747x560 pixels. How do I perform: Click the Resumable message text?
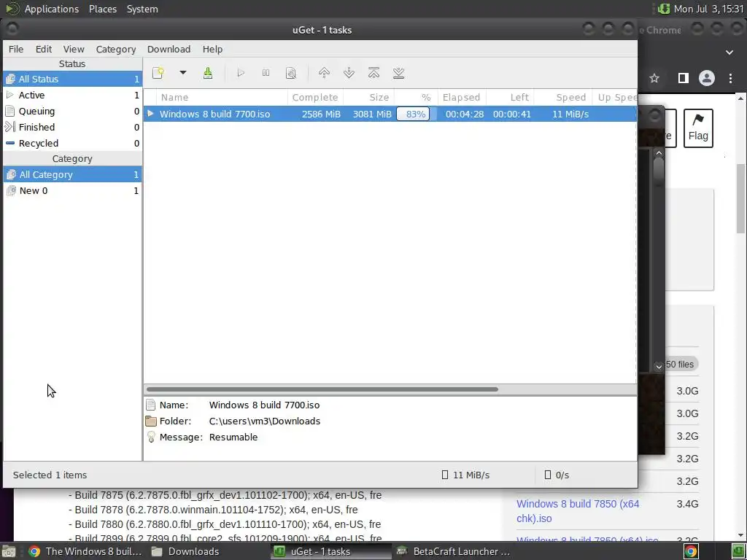233,437
